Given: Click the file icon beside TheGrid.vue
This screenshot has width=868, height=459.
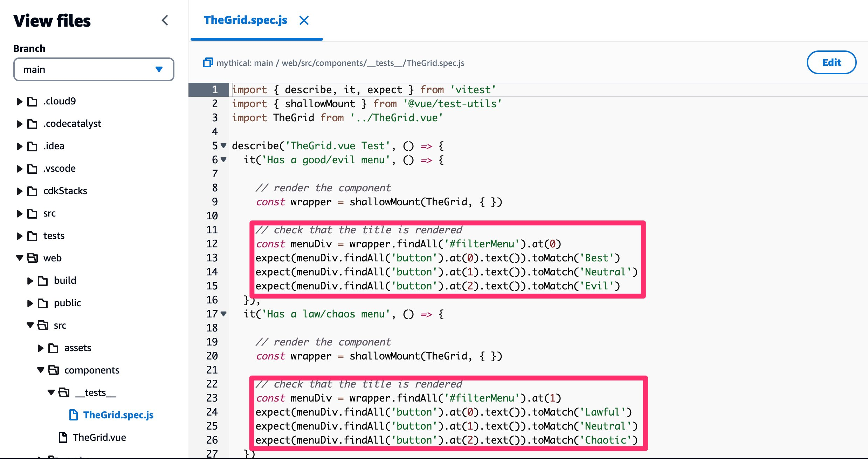Looking at the screenshot, I should coord(63,437).
